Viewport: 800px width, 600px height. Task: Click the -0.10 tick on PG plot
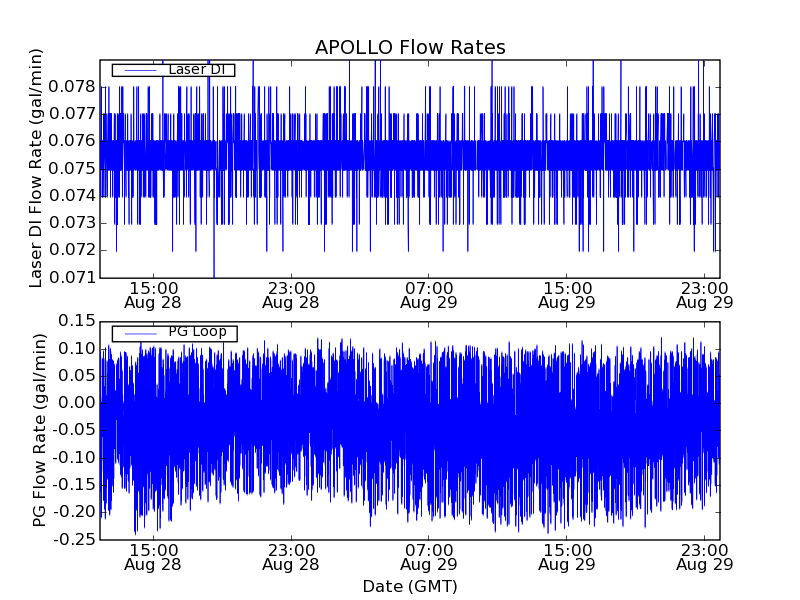[x=74, y=458]
